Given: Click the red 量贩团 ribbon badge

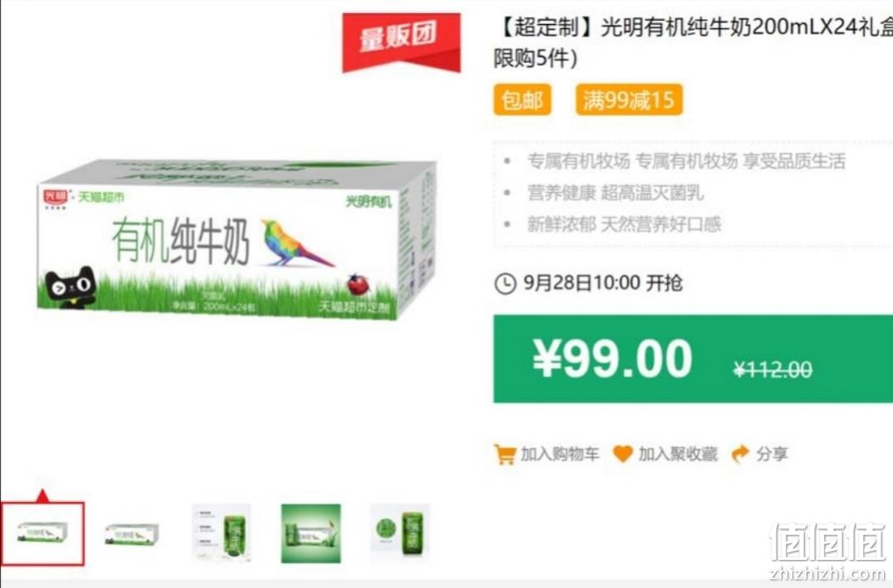Looking at the screenshot, I should 402,43.
